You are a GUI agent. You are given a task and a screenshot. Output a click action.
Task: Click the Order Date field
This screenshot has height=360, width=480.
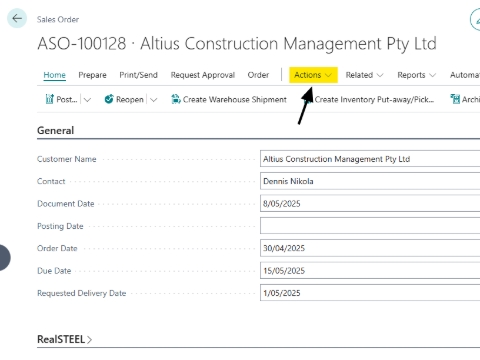pos(370,248)
